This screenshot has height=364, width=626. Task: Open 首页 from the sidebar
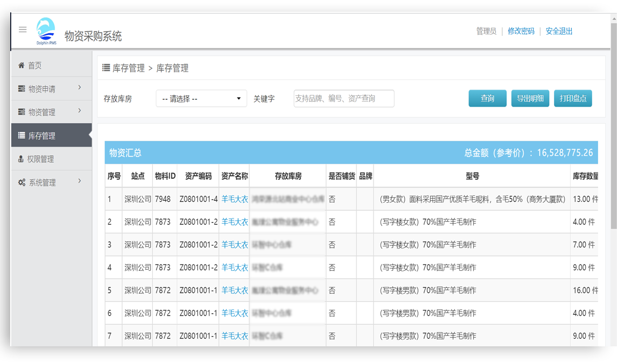pyautogui.click(x=35, y=65)
